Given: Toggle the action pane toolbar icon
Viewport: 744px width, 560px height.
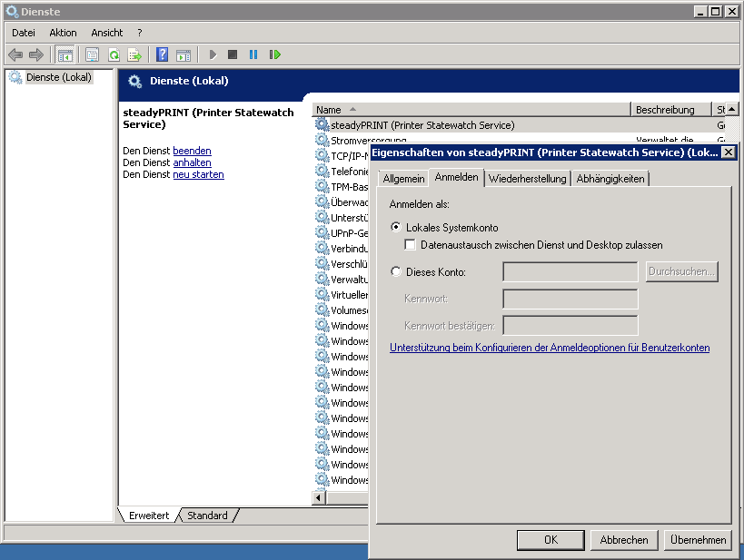Looking at the screenshot, I should [x=184, y=55].
